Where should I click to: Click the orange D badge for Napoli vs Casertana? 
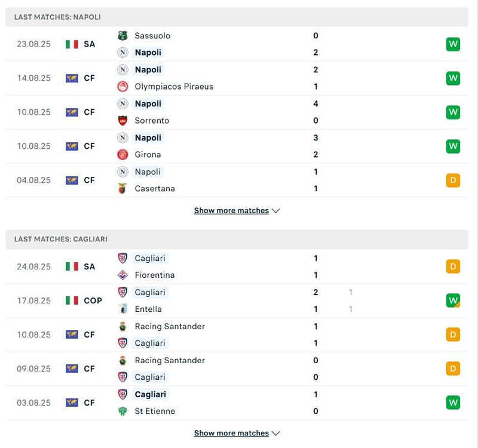(x=453, y=180)
